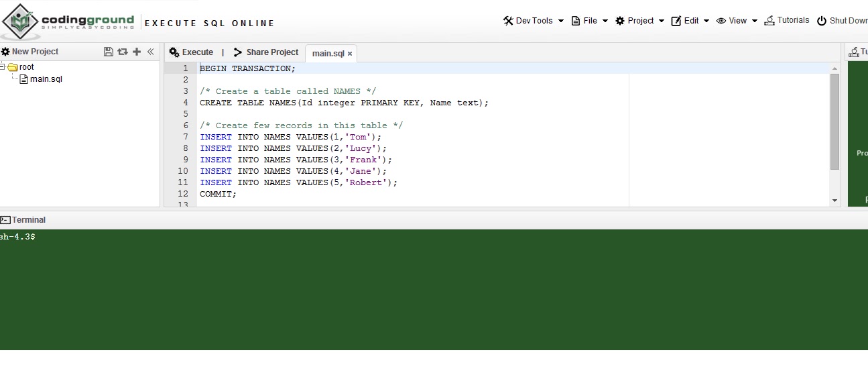Click the comment 'Create a table called NAMES'
Screen dimensions: 868x375
(288, 91)
